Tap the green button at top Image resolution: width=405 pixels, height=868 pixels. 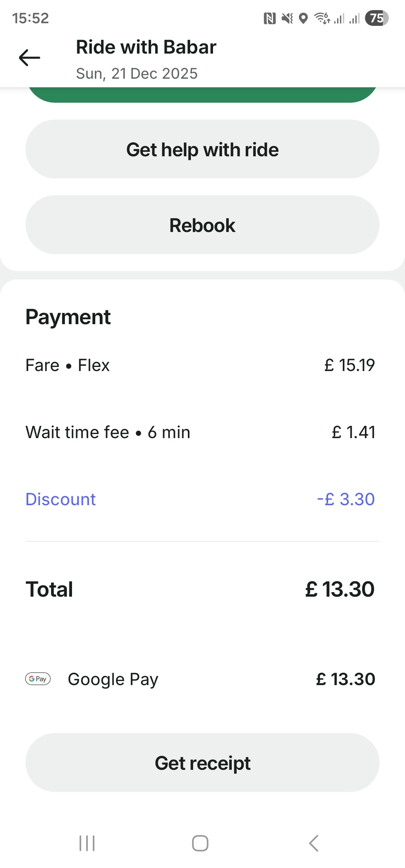202,94
